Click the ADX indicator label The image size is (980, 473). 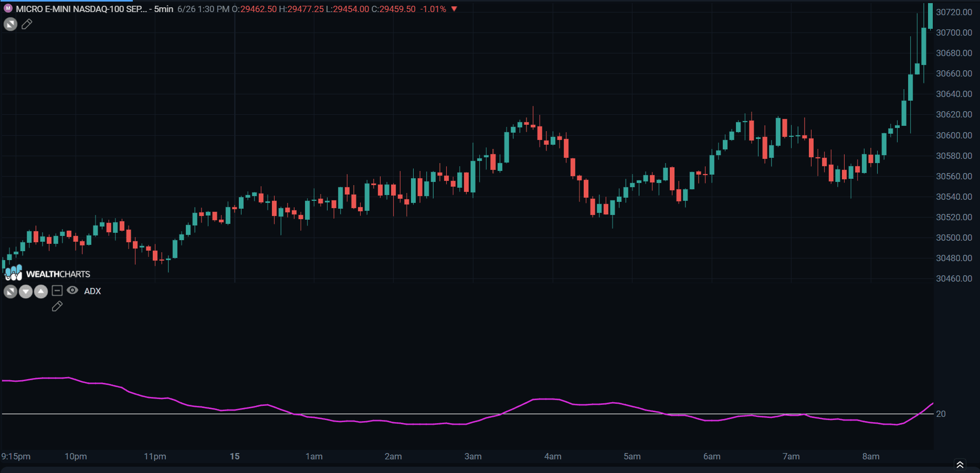click(92, 291)
